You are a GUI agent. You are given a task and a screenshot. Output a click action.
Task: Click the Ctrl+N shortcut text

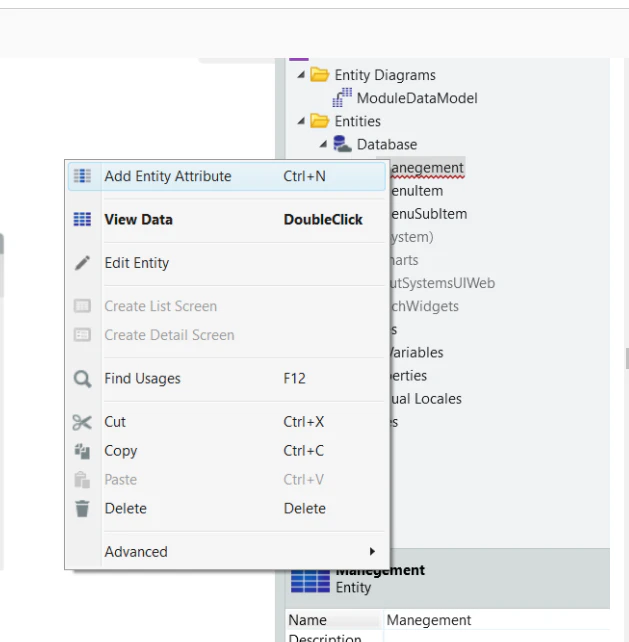point(304,176)
